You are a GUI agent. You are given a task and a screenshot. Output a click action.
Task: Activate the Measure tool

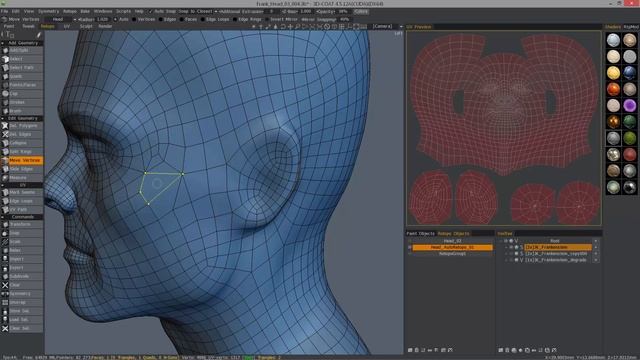(x=22, y=178)
